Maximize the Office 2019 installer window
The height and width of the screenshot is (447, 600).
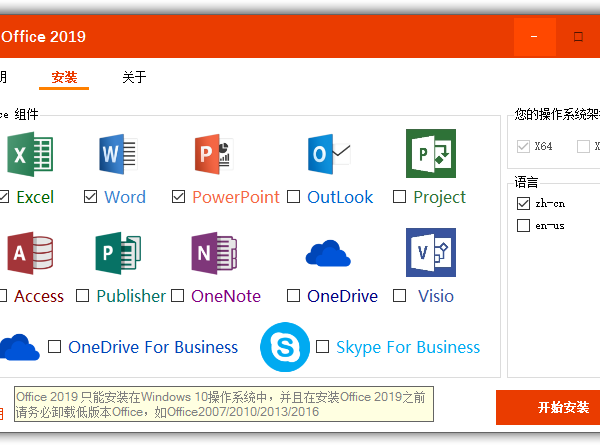pyautogui.click(x=578, y=37)
